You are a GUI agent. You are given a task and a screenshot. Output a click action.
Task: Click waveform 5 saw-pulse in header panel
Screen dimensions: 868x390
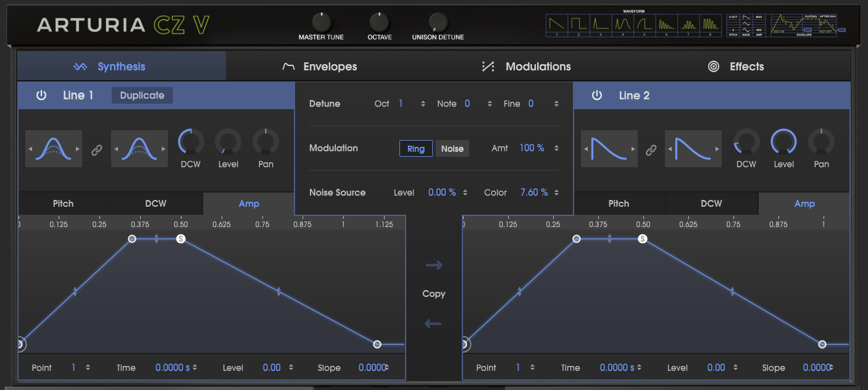[645, 24]
